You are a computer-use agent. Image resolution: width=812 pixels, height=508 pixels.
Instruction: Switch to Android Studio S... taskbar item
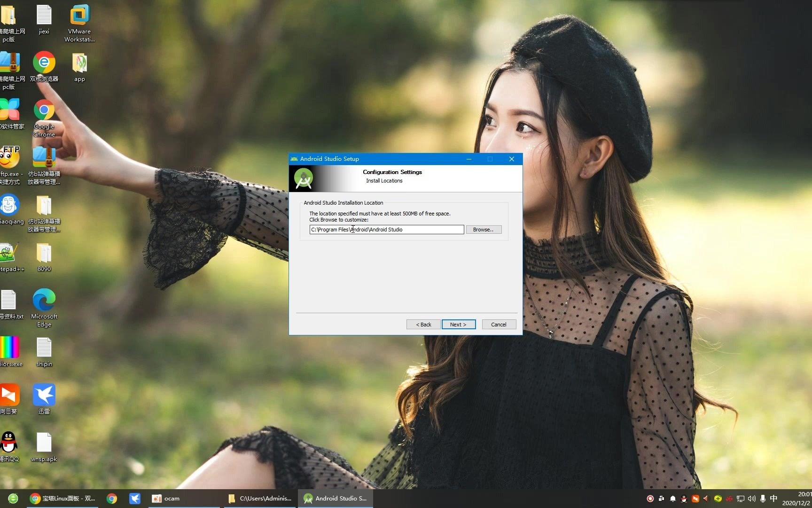tap(336, 499)
